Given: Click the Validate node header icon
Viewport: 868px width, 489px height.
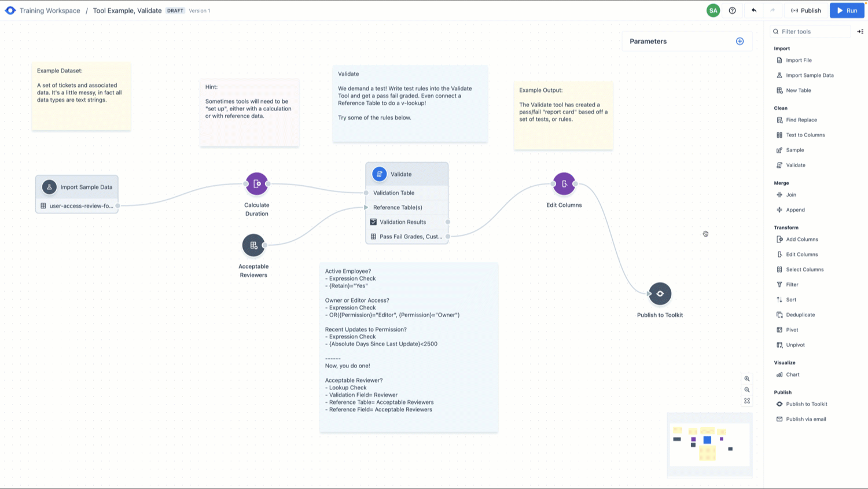Looking at the screenshot, I should (379, 174).
